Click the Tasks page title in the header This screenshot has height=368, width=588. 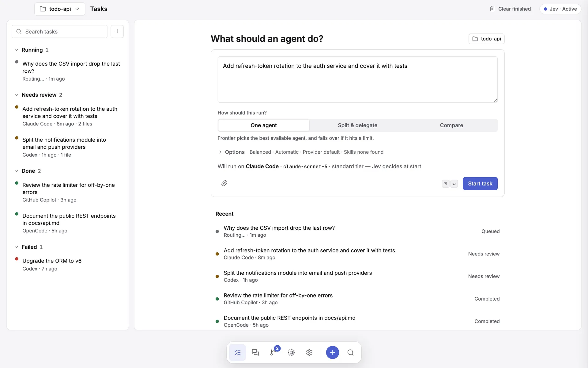click(x=99, y=9)
